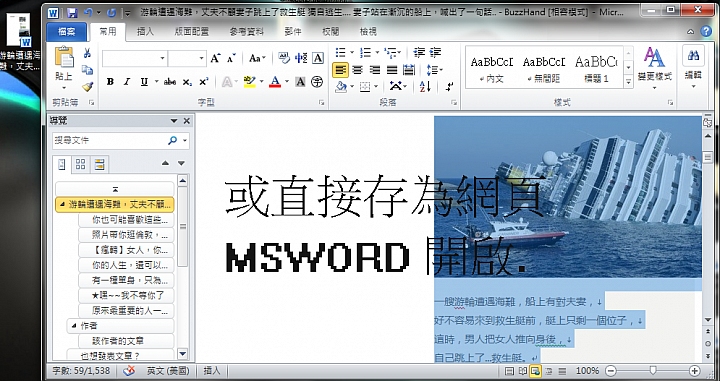Image resolution: width=720 pixels, height=381 pixels.
Task: Toggle left text alignment button
Action: pos(340,70)
